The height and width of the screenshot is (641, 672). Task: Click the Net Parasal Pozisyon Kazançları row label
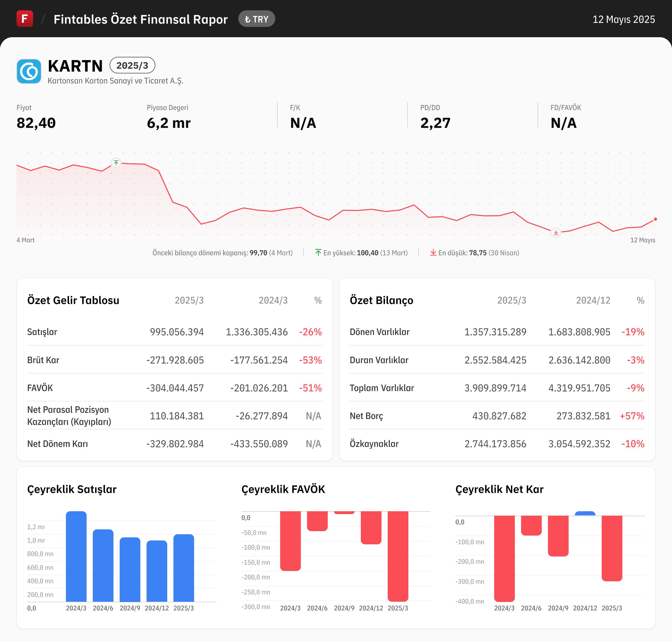69,416
